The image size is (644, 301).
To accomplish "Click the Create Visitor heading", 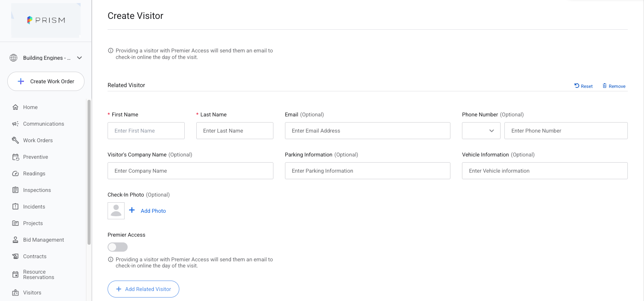I will (x=135, y=16).
